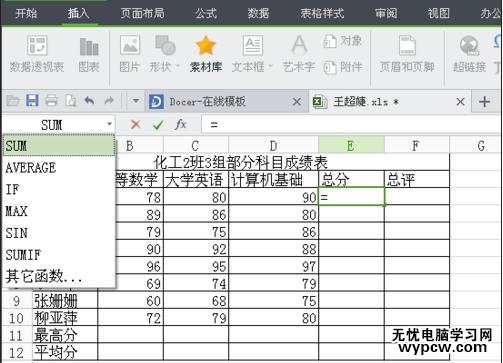Click cell containing 张姗姗
This screenshot has height=363, width=503.
click(x=65, y=300)
